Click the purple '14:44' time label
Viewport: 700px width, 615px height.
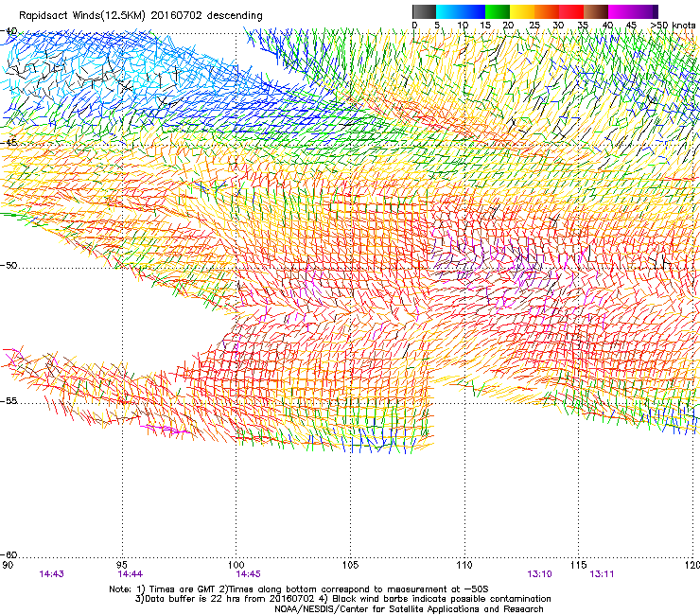coord(131,574)
